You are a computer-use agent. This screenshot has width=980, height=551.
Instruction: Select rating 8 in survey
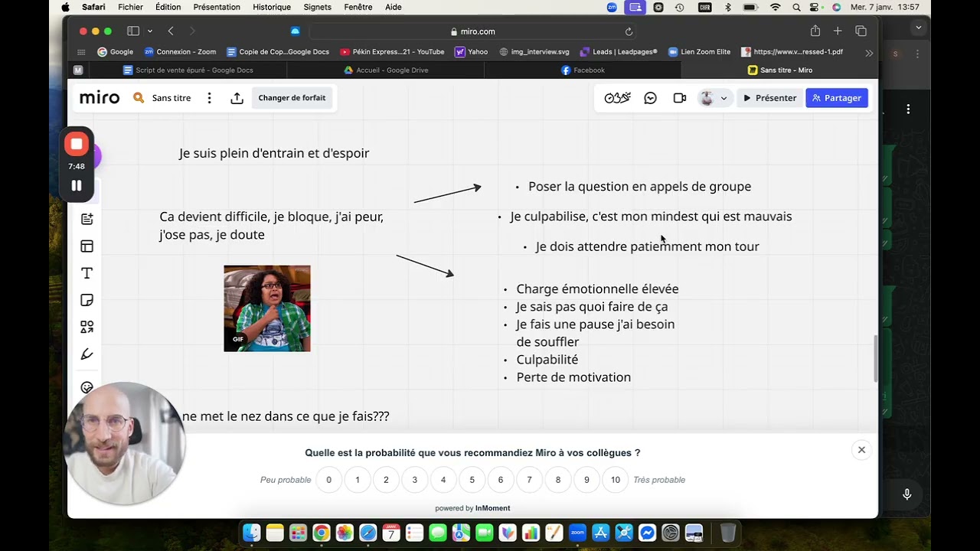click(558, 480)
